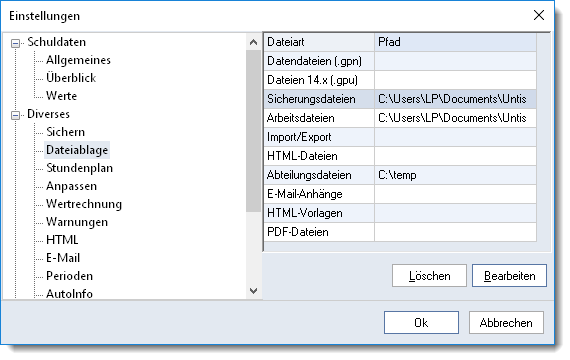570x360 pixels.
Task: Click the Löschen button
Action: click(x=429, y=276)
